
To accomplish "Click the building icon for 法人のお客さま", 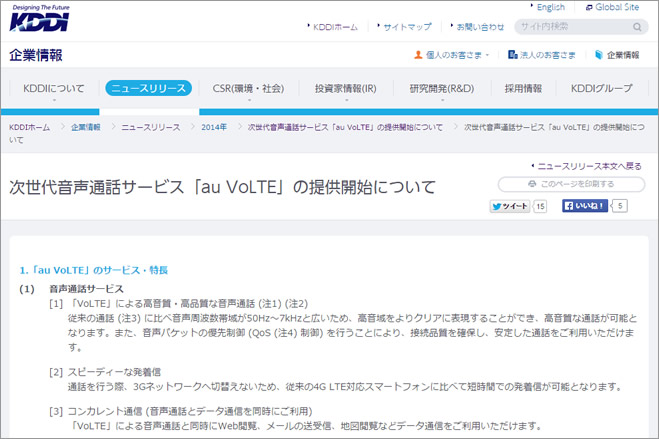I will [x=512, y=55].
